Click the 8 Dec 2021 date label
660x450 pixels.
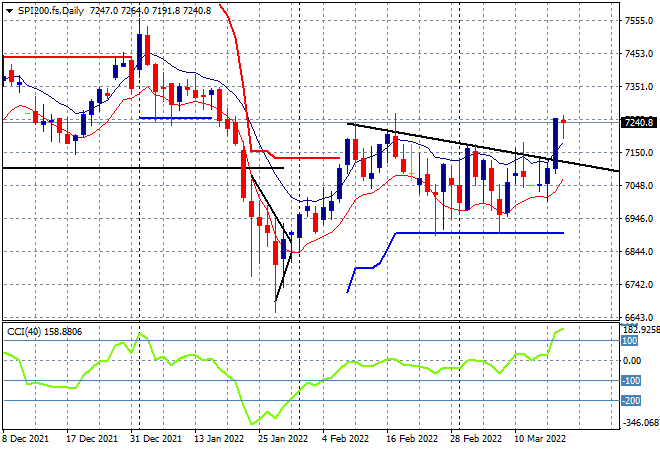tap(27, 438)
